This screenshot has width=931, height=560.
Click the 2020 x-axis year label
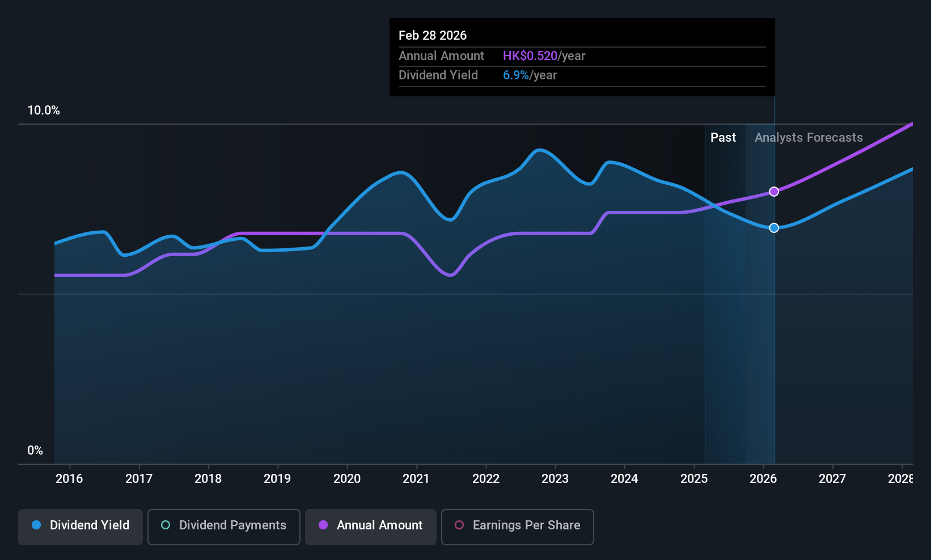(347, 479)
